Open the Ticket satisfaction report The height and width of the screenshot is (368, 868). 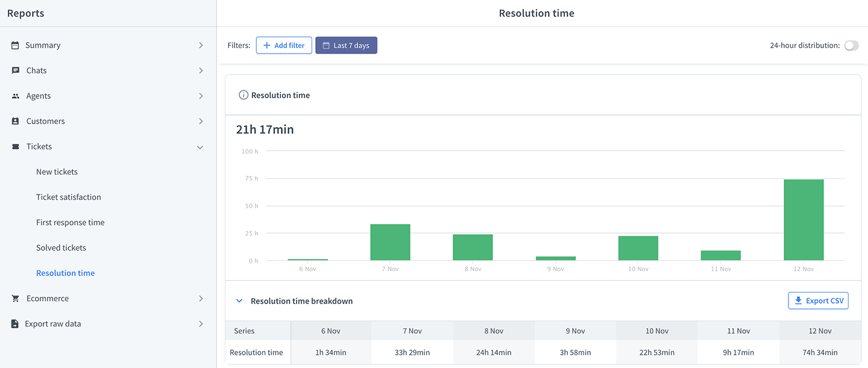69,197
